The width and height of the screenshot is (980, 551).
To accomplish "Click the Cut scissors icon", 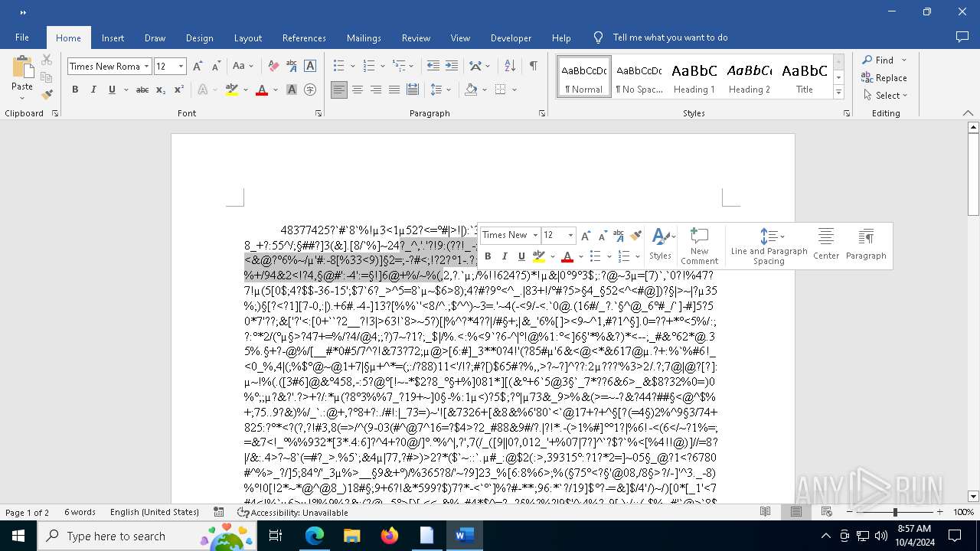I will (x=47, y=60).
